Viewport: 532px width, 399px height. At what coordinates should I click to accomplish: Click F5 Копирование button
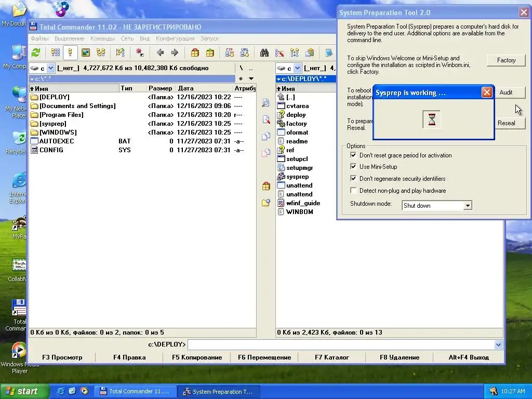pyautogui.click(x=197, y=357)
